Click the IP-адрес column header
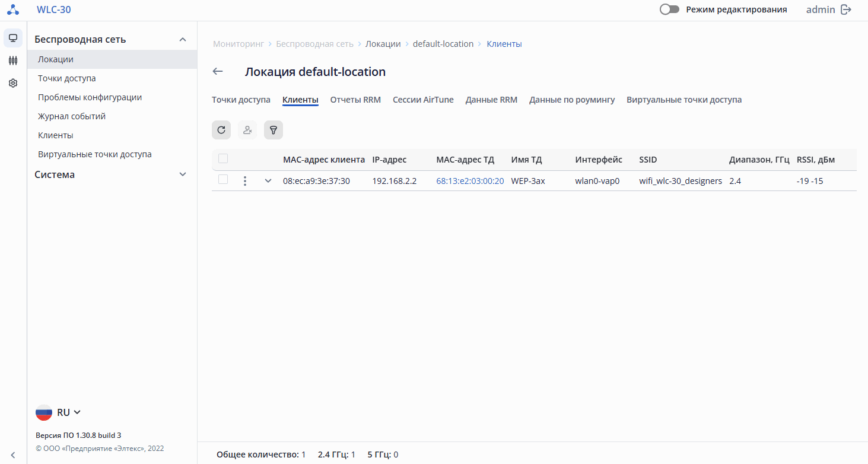 click(389, 160)
